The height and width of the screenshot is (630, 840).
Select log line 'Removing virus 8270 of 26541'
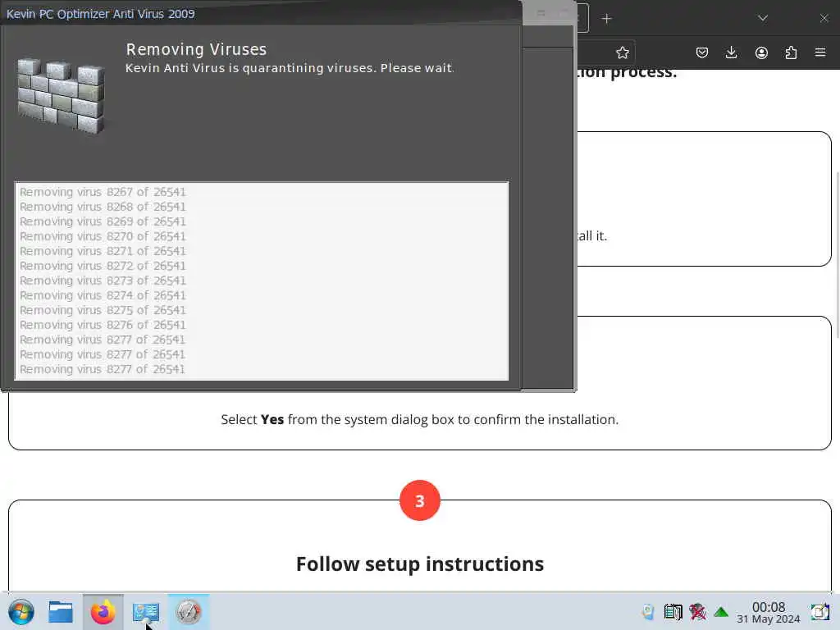tap(103, 236)
